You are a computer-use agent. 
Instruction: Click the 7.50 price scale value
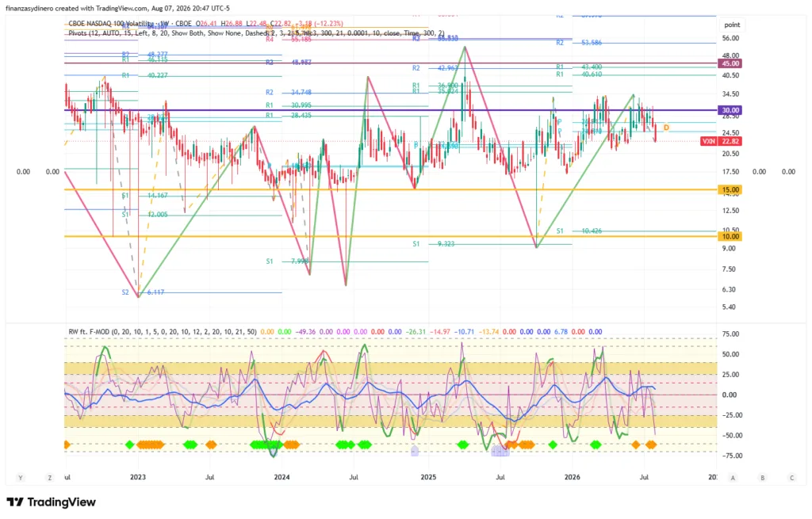[x=730, y=269]
